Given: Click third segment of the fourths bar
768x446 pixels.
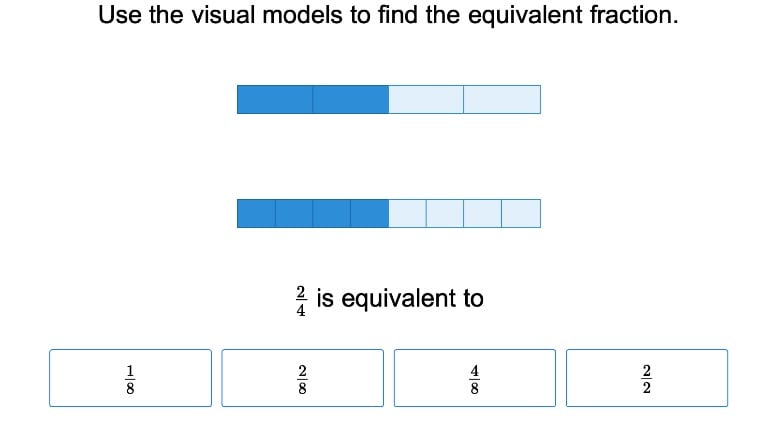Looking at the screenshot, I should (426, 99).
